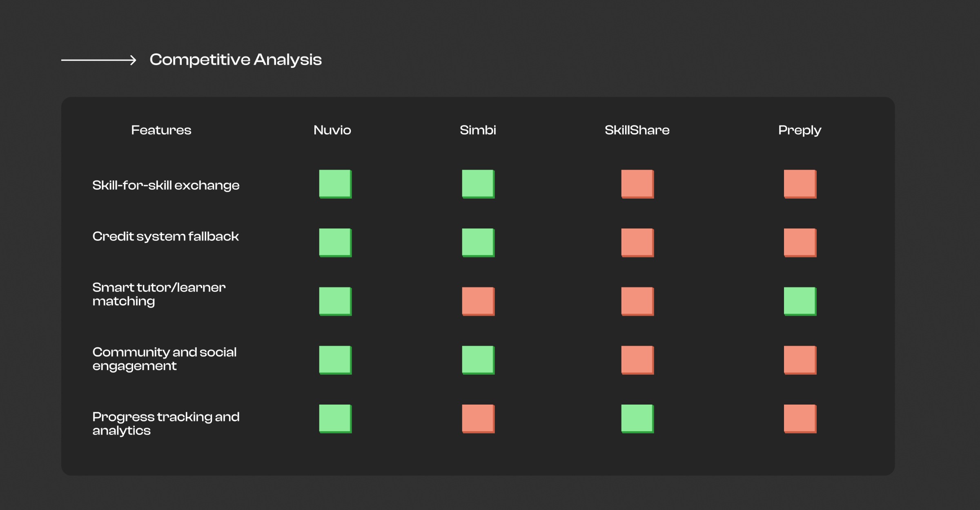
Task: Click Preply's red square for Community and social engagement
Action: 800,360
